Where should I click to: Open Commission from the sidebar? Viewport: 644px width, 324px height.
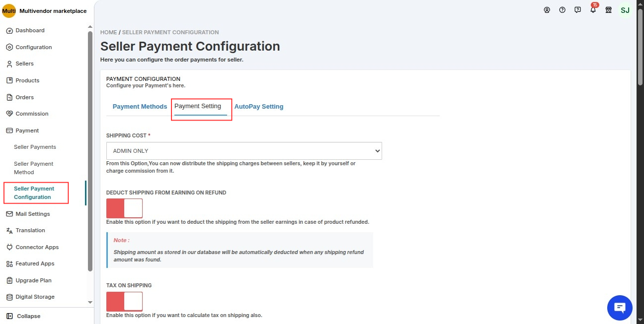32,114
